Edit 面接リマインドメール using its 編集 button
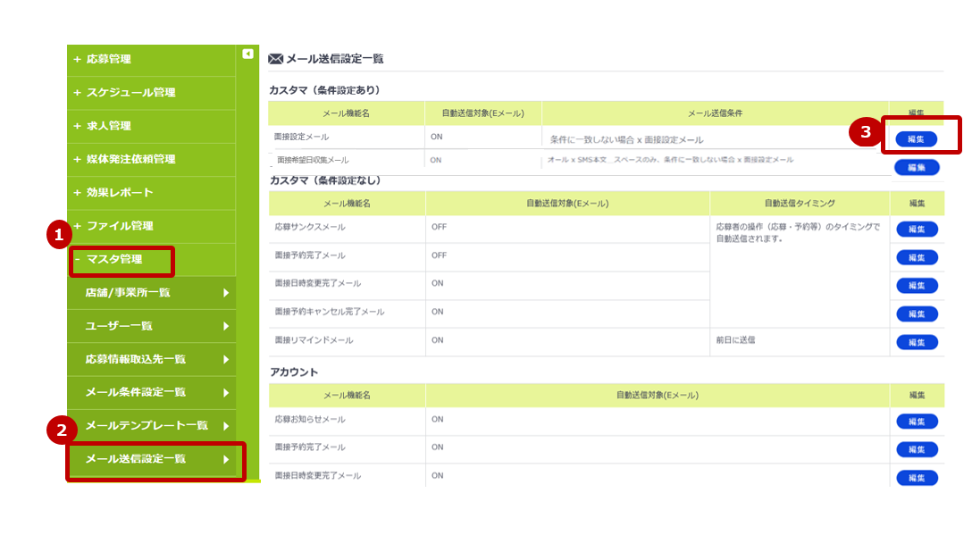This screenshot has height=560, width=972. (917, 341)
